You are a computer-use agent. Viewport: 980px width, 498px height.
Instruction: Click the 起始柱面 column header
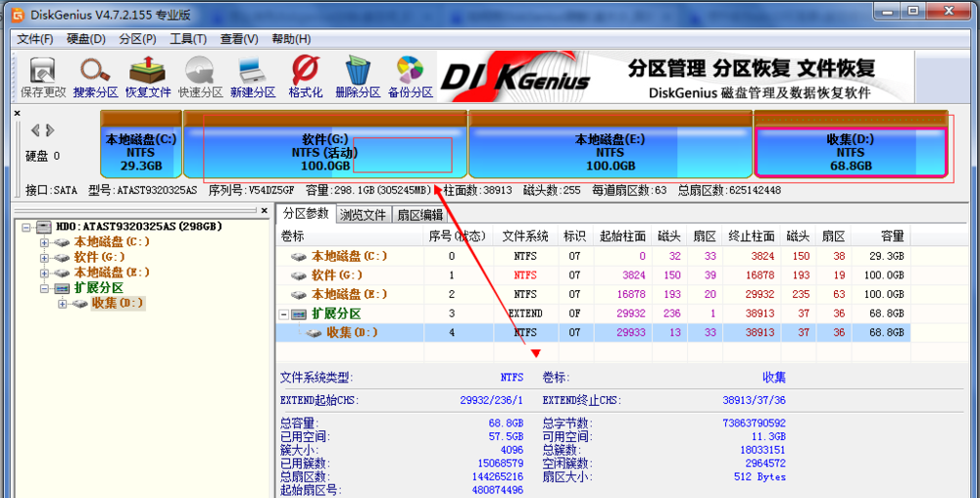pyautogui.click(x=622, y=236)
